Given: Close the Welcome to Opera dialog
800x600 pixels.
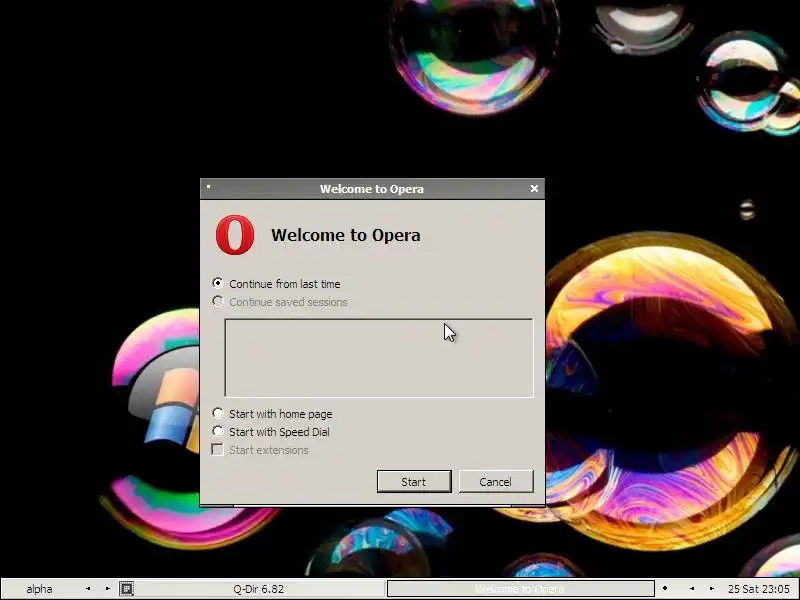Looking at the screenshot, I should tap(534, 189).
